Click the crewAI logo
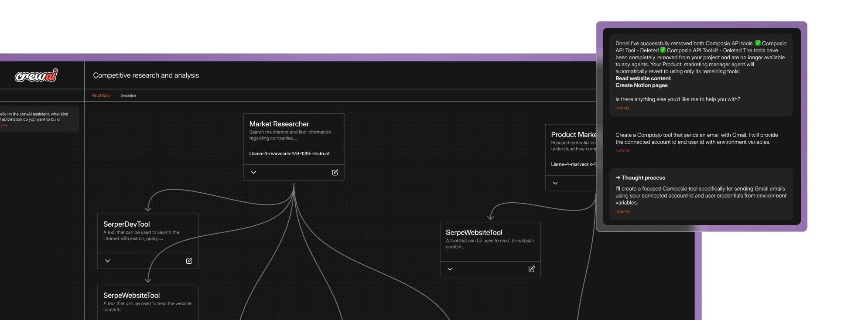Image resolution: width=868 pixels, height=320 pixels. click(x=36, y=75)
